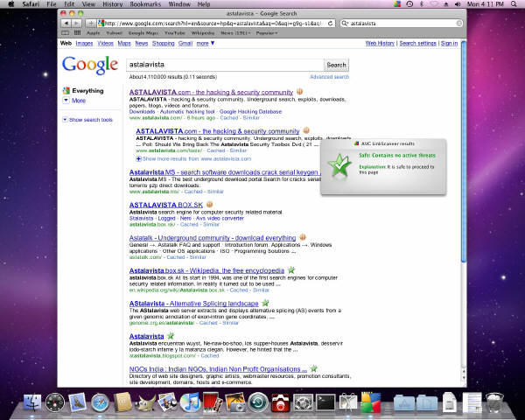The image size is (525, 420).
Task: Reload page with the refresh icon
Action: tap(331, 24)
